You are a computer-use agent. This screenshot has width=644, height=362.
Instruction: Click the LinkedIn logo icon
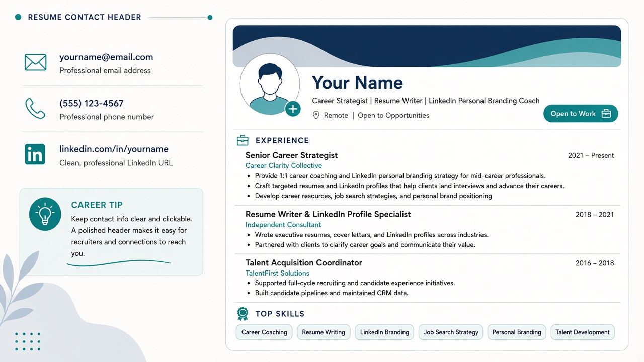(35, 154)
